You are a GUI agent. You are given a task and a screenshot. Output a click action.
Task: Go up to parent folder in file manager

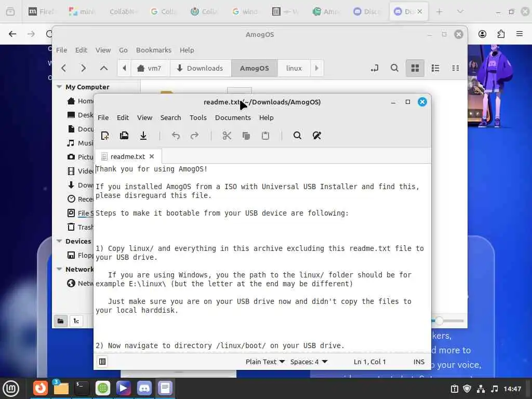click(104, 68)
